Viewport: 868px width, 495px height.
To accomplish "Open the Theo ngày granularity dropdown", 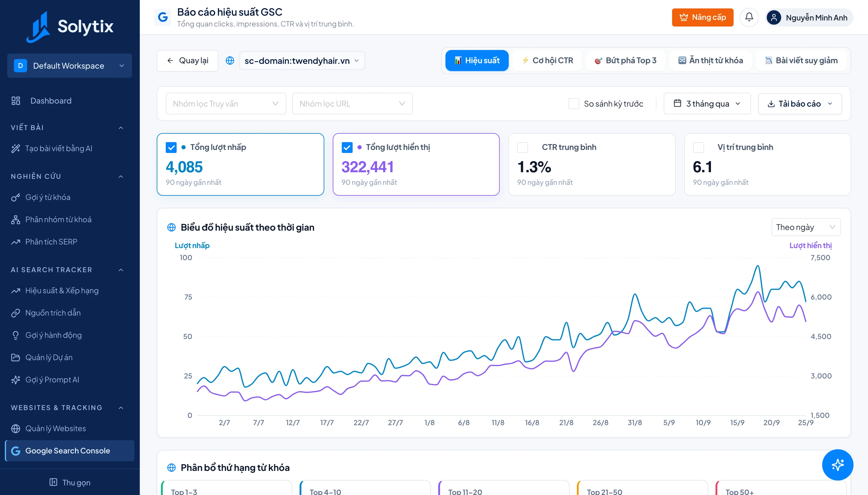I will pos(806,227).
